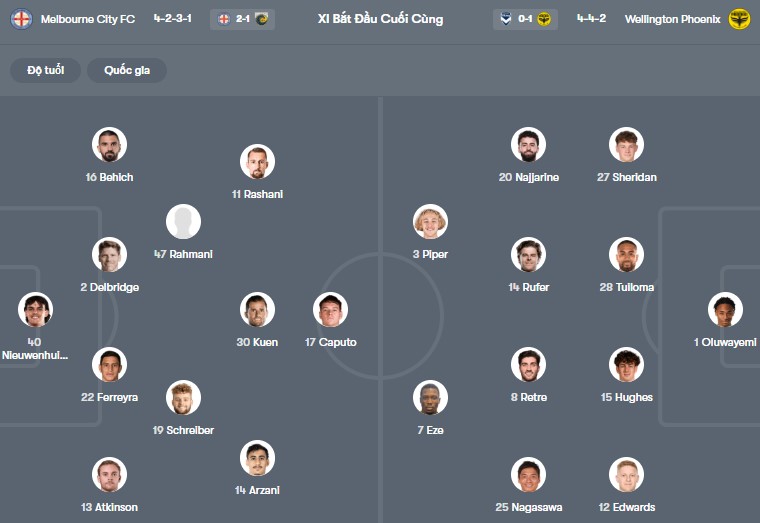Click on Eze's player avatar
760x523 pixels.
click(x=430, y=398)
